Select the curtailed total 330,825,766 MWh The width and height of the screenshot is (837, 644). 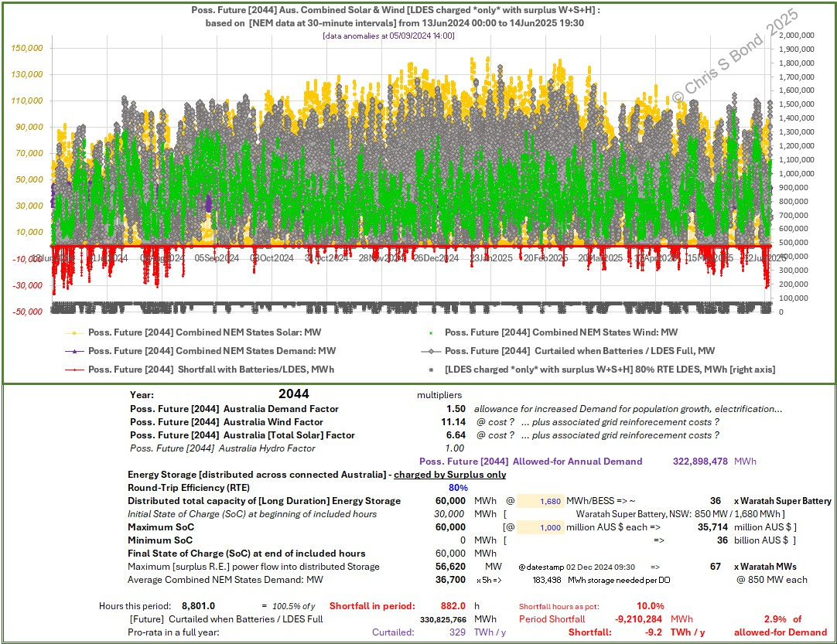tap(443, 619)
